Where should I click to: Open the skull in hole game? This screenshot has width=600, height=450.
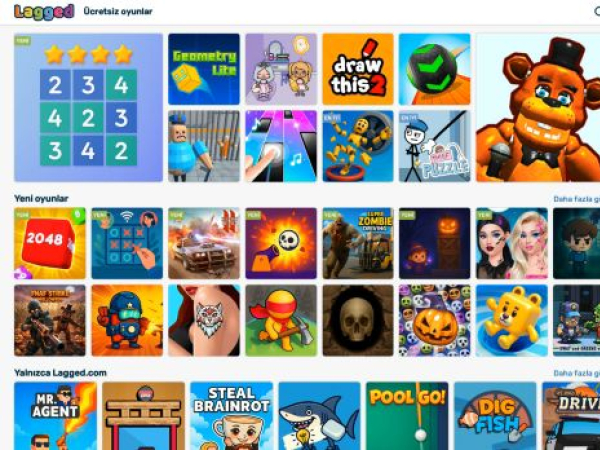358,321
